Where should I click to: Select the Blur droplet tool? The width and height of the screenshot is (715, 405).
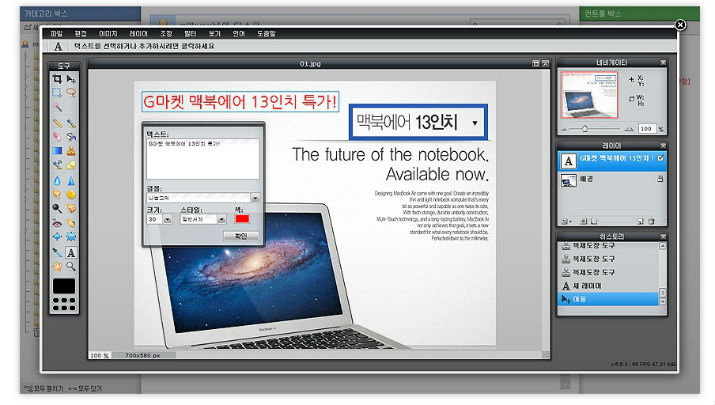point(57,181)
